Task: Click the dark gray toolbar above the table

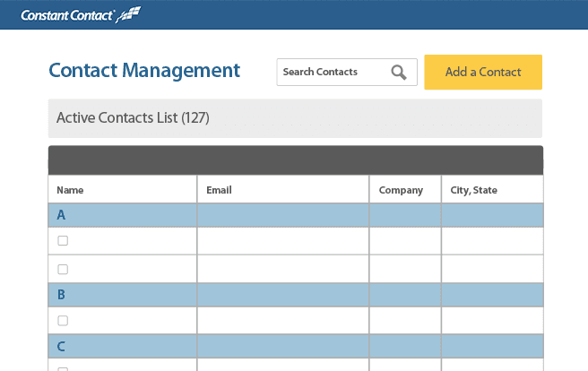Action: point(295,160)
